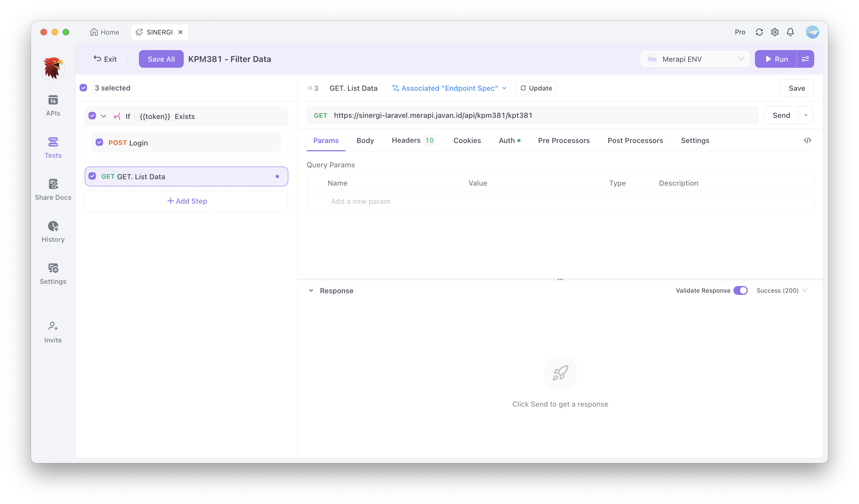Collapse the If token Exists group
This screenshot has height=504, width=859.
coord(104,116)
